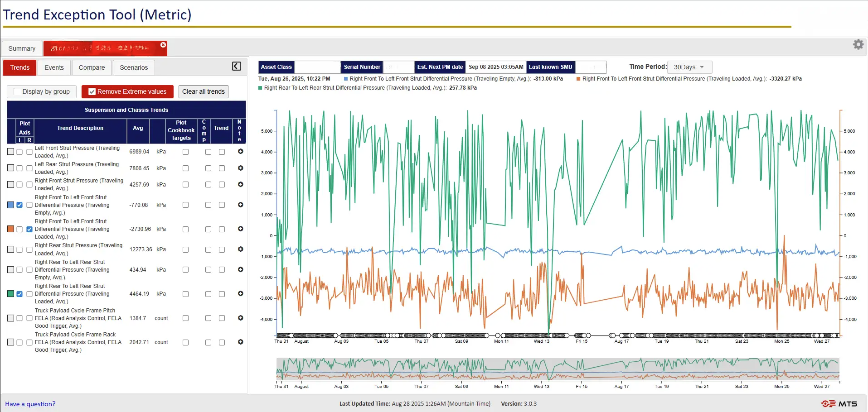
Task: Collapse the trends side panel
Action: [236, 66]
